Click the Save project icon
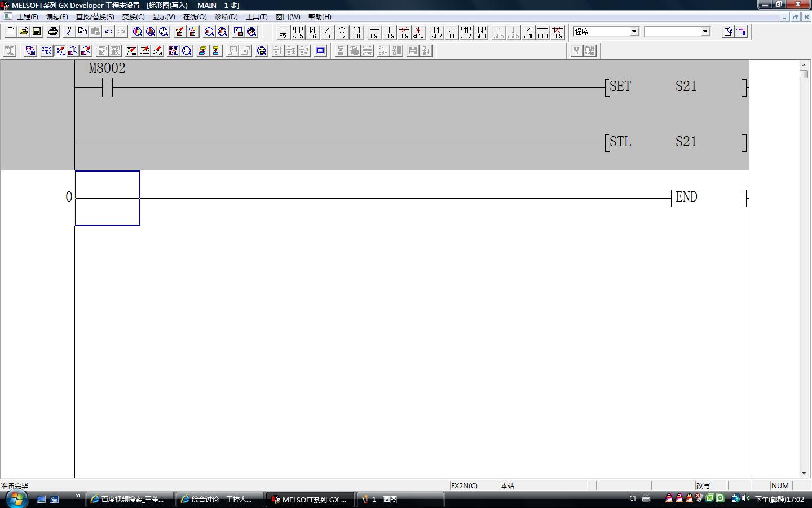812x508 pixels. (37, 32)
